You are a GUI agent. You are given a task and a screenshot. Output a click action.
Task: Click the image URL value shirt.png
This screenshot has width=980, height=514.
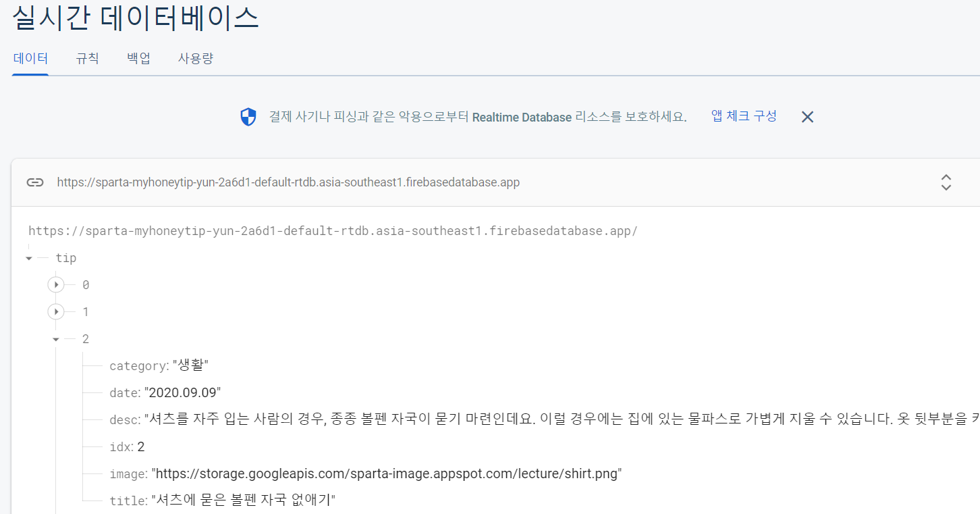point(387,474)
